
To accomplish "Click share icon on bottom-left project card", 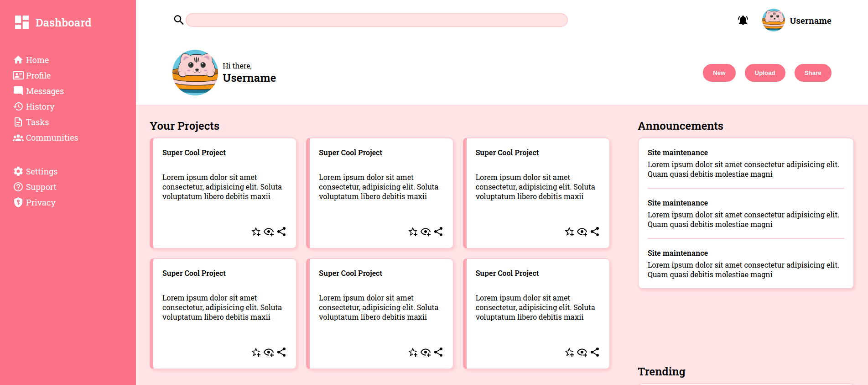I will coord(281,353).
